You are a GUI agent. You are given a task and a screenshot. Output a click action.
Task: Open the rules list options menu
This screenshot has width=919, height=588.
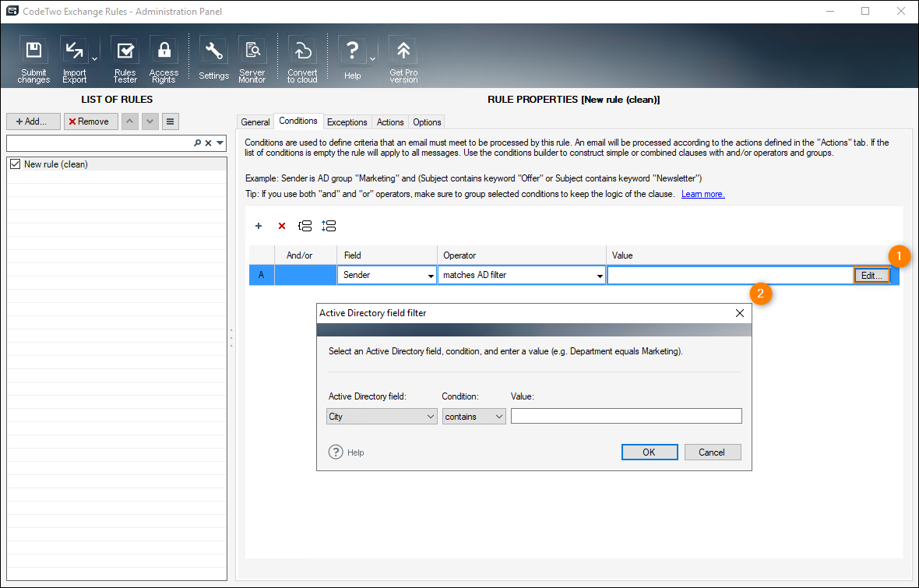click(170, 121)
